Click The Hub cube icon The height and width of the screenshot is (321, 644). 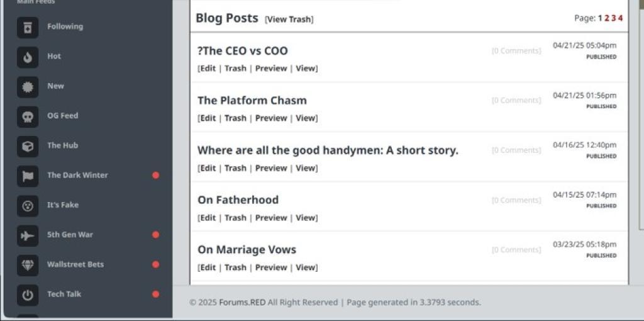coord(28,146)
